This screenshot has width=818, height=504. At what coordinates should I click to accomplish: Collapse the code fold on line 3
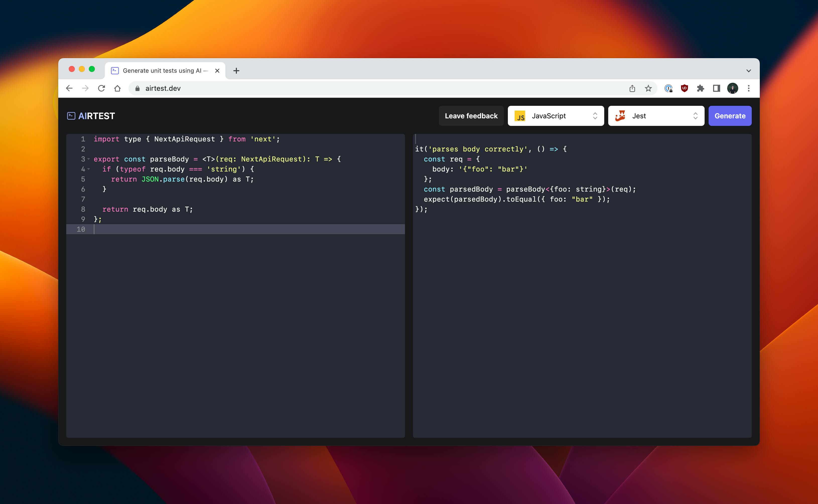pyautogui.click(x=89, y=159)
